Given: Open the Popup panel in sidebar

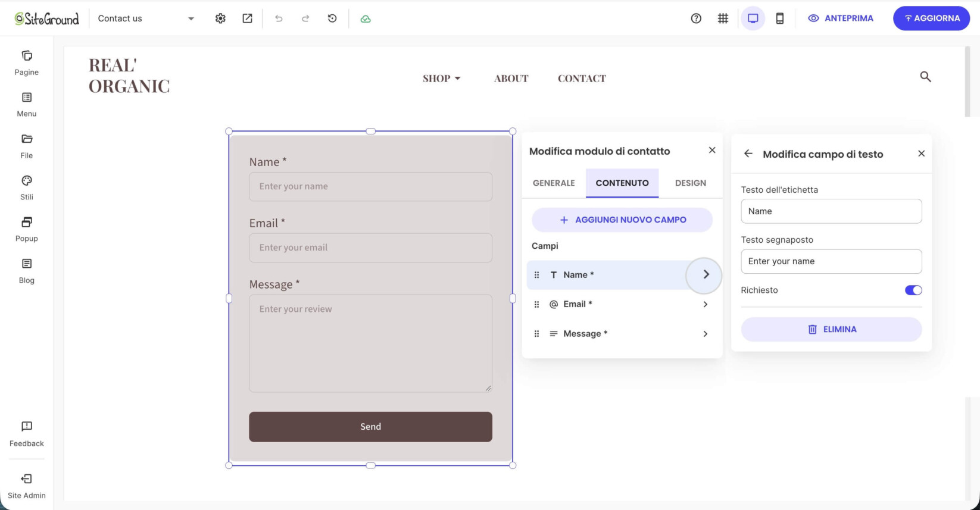Looking at the screenshot, I should point(27,230).
